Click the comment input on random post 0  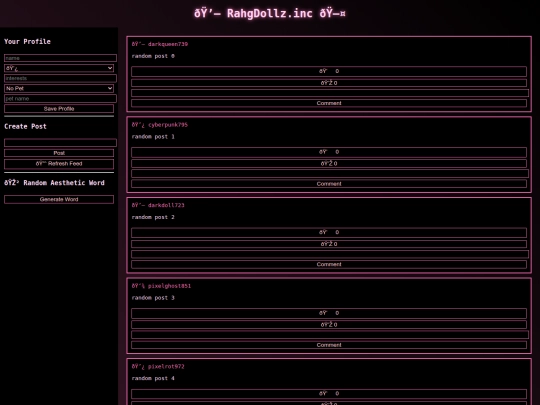(x=330, y=93)
